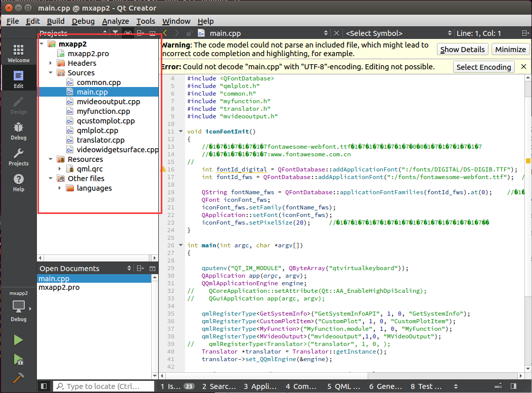The height and width of the screenshot is (393, 532).
Task: Run the project with green play button
Action: tap(18, 340)
